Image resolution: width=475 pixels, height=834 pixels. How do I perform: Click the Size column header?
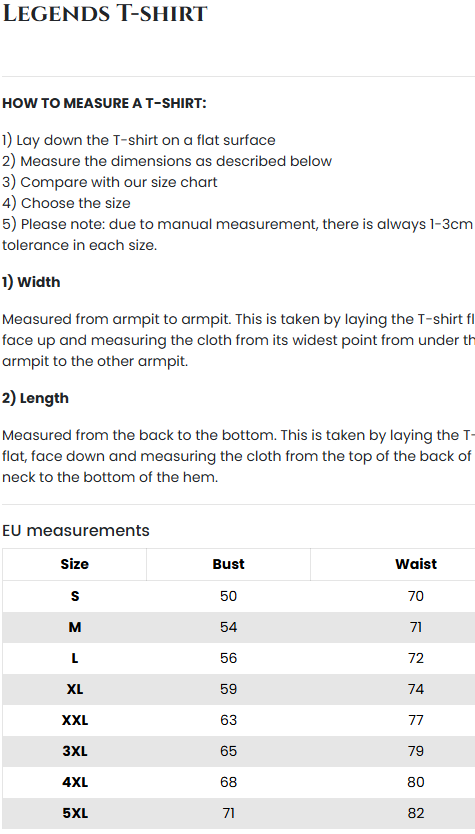pyautogui.click(x=74, y=564)
